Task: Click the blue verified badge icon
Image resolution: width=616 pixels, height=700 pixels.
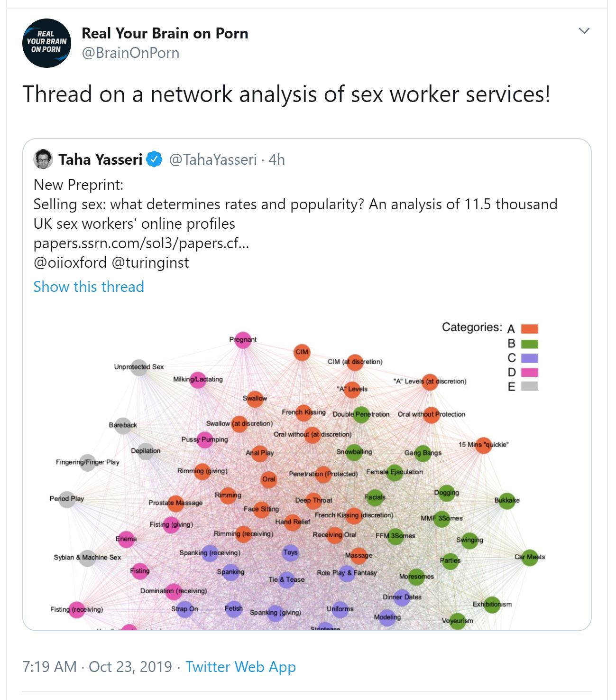Action: pyautogui.click(x=154, y=160)
